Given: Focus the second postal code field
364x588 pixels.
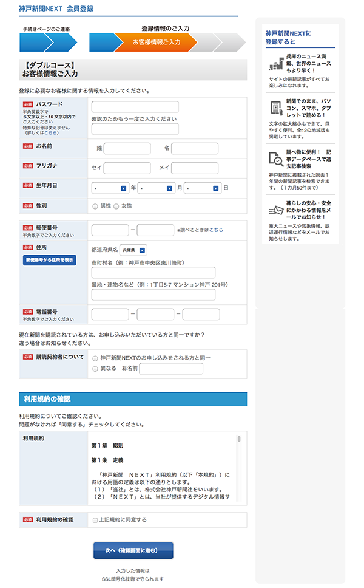Looking at the screenshot, I should [155, 230].
